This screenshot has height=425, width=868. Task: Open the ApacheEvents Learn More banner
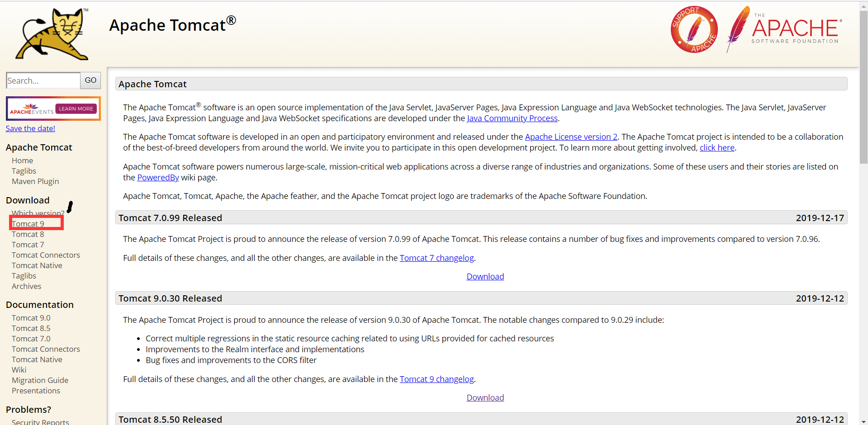[53, 109]
